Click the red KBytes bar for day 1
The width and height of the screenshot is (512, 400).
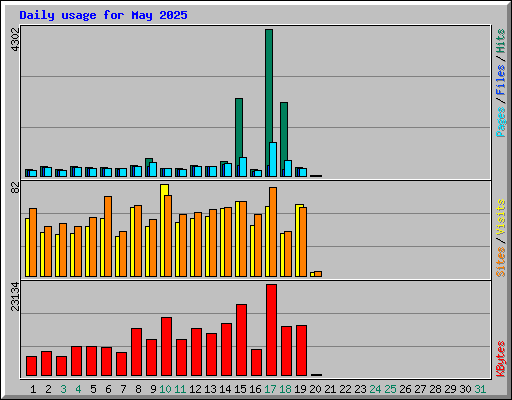(x=31, y=366)
